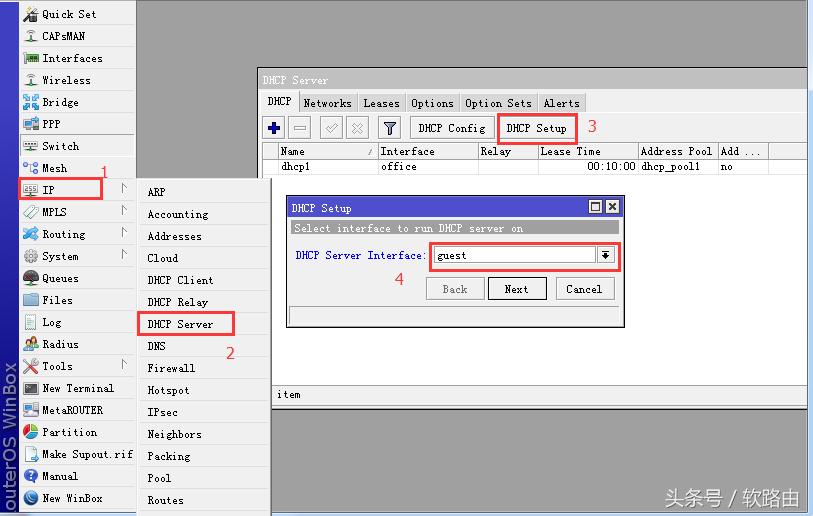This screenshot has height=516, width=813.
Task: Open Interfaces via its card icon
Action: click(31, 58)
